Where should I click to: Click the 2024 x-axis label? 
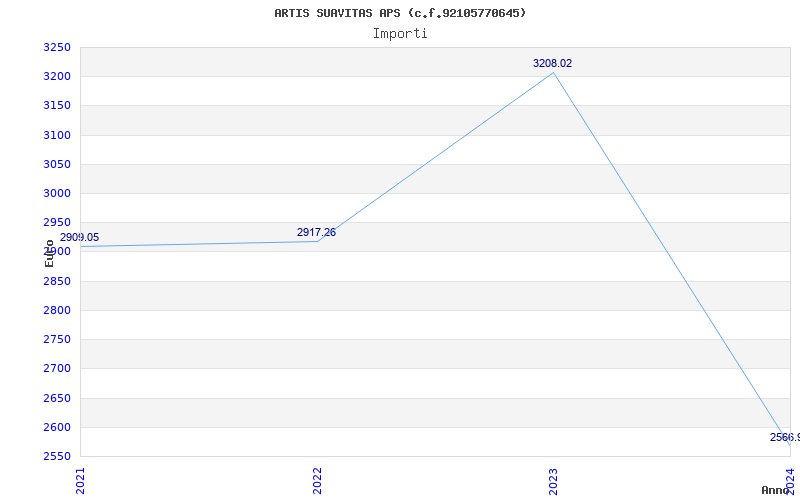(790, 481)
